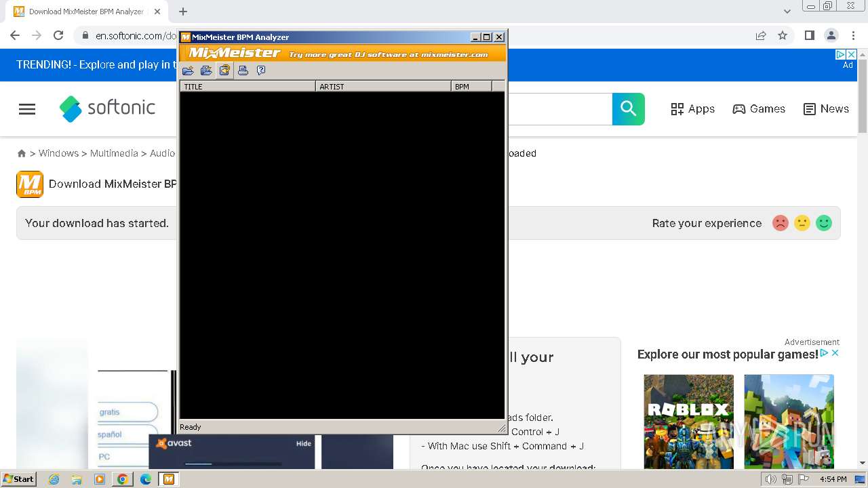
Task: Open the Multimedia breadcrumb link
Action: point(114,153)
